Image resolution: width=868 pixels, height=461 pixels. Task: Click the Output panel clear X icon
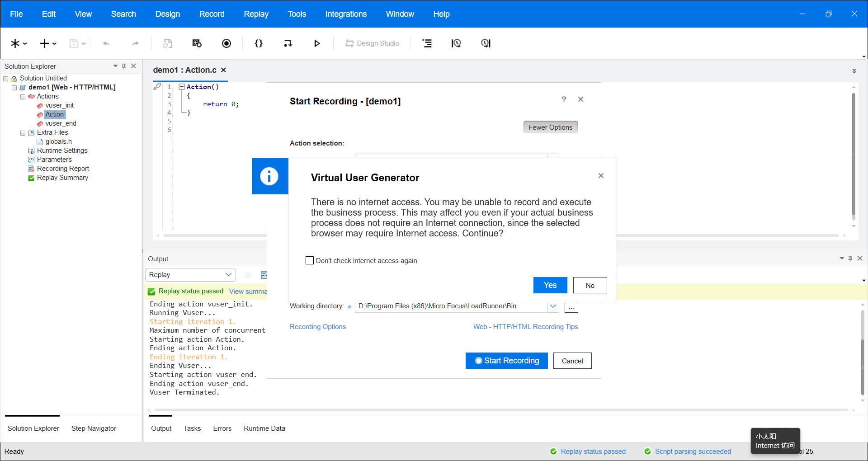click(248, 275)
